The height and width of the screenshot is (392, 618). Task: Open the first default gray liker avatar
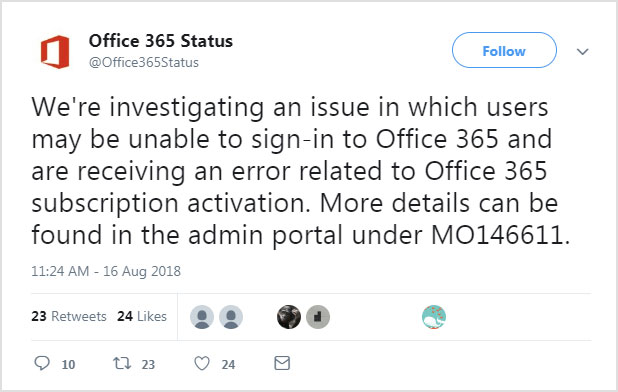(202, 317)
